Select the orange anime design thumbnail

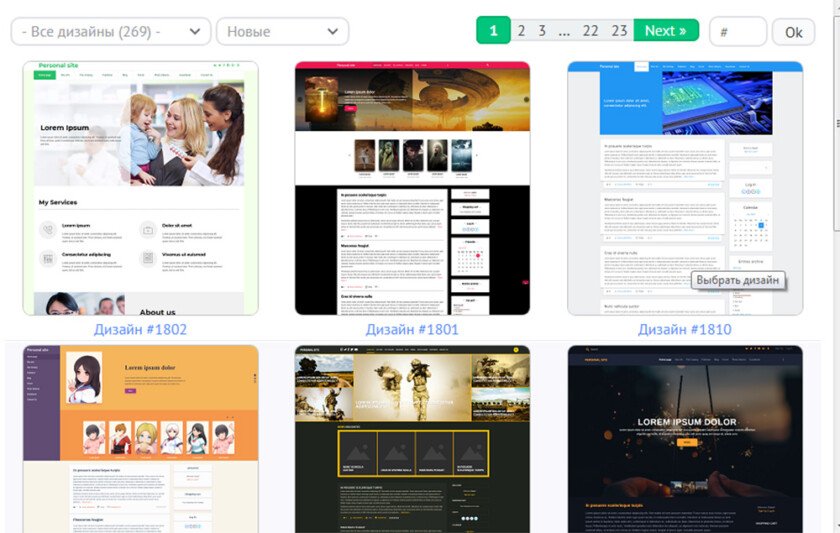140,439
